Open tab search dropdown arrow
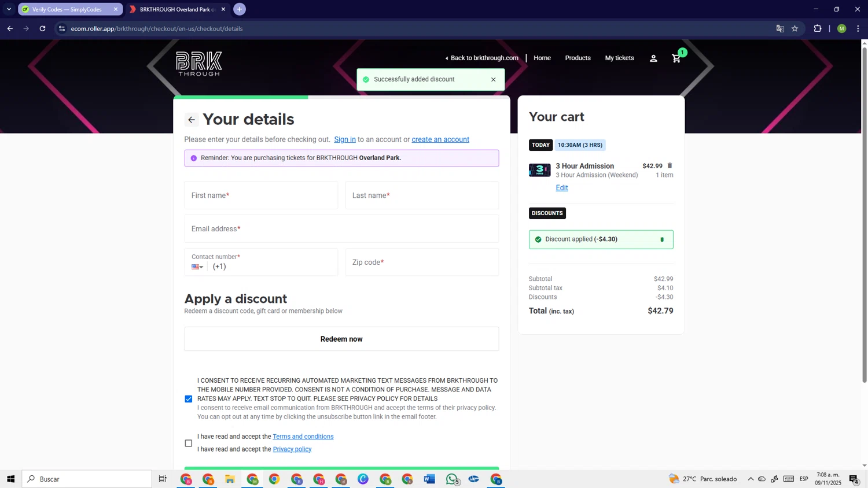This screenshot has height=488, width=868. pyautogui.click(x=9, y=9)
